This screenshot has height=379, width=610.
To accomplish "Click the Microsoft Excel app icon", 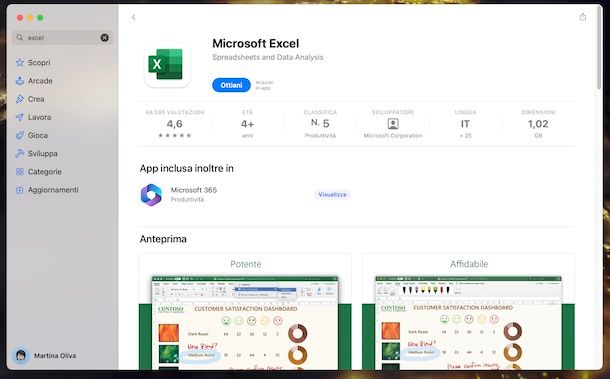I will click(x=167, y=64).
